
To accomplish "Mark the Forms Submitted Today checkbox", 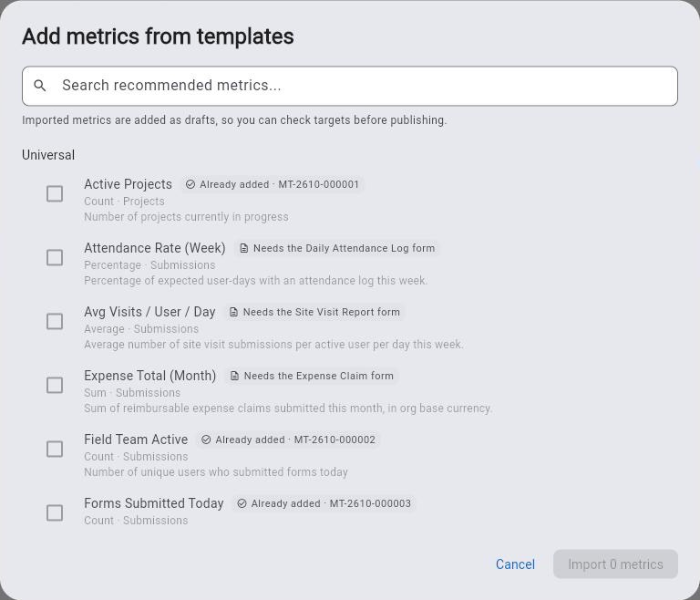I will pyautogui.click(x=55, y=512).
